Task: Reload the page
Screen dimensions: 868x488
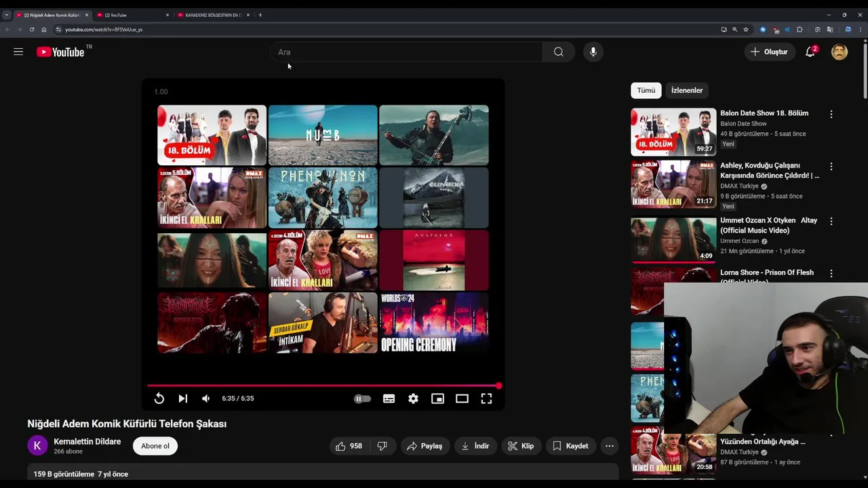Action: coord(31,29)
